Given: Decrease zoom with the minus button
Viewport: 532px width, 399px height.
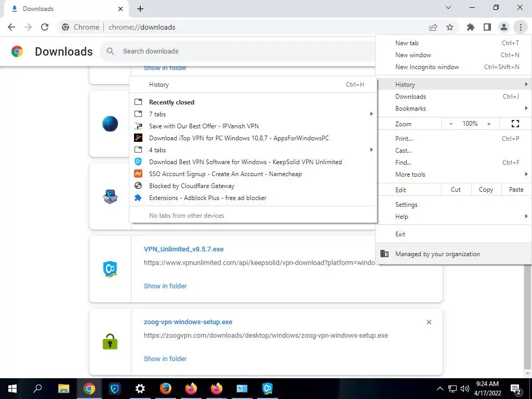Looking at the screenshot, I should click(451, 124).
